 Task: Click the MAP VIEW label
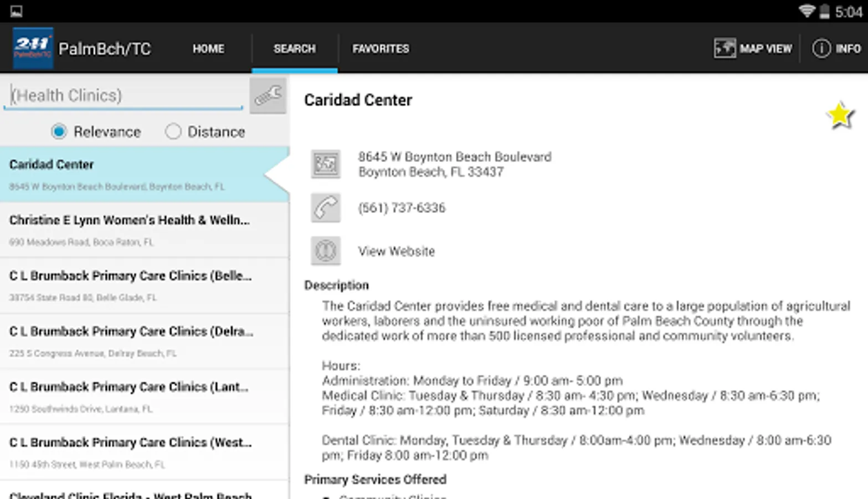tap(766, 49)
